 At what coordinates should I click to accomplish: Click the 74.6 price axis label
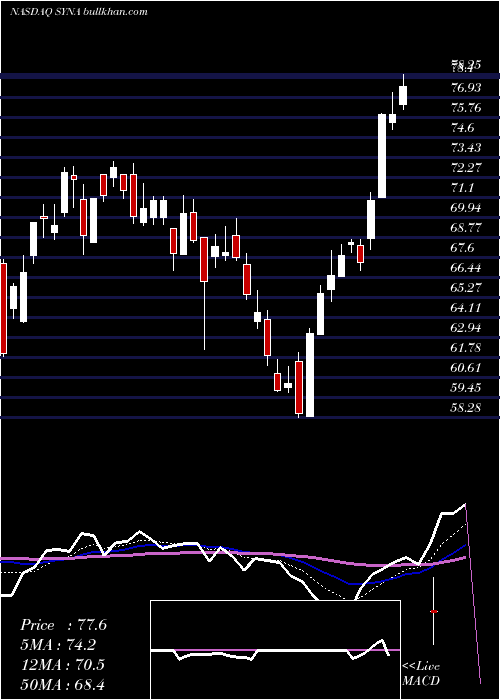click(x=463, y=128)
